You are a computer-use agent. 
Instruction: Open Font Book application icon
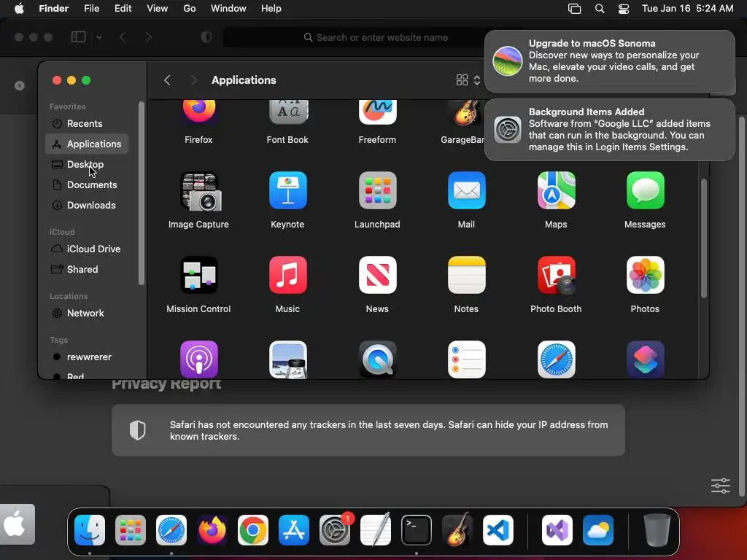click(x=287, y=112)
